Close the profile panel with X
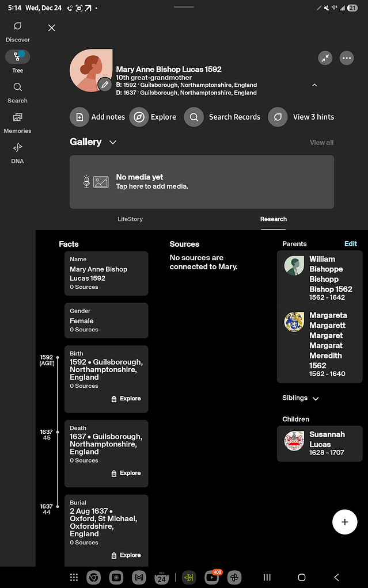368x588 pixels. point(52,28)
